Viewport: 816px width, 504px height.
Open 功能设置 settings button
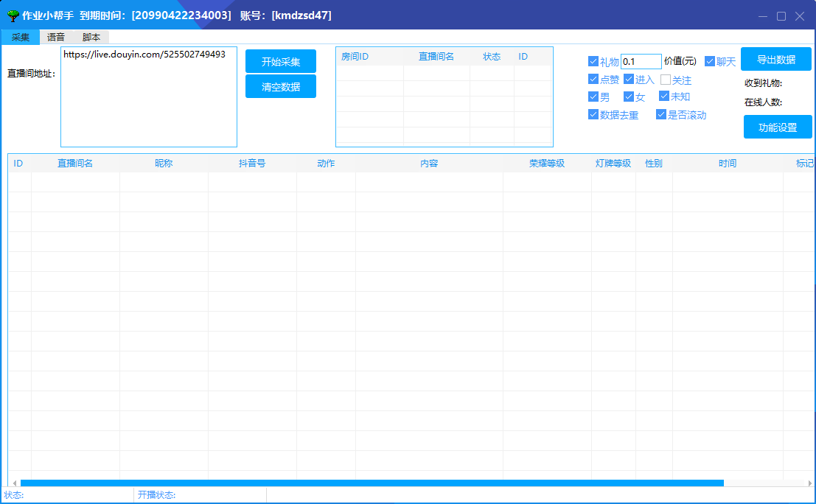(778, 127)
